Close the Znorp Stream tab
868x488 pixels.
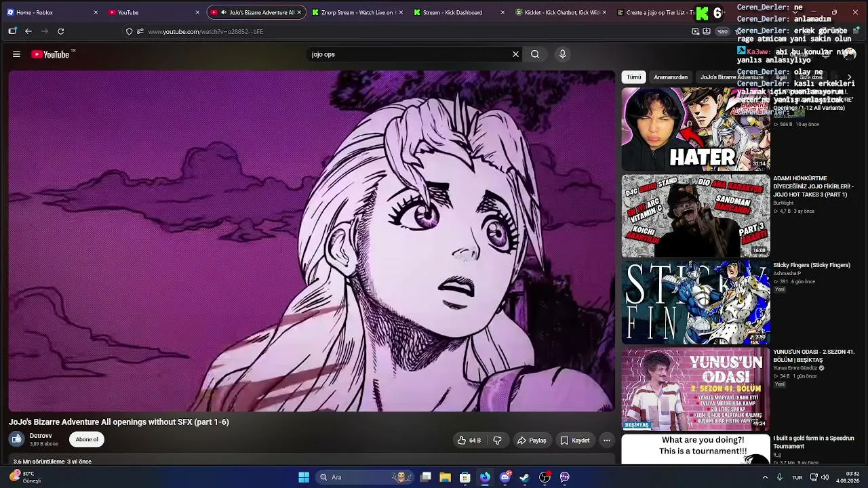click(401, 12)
